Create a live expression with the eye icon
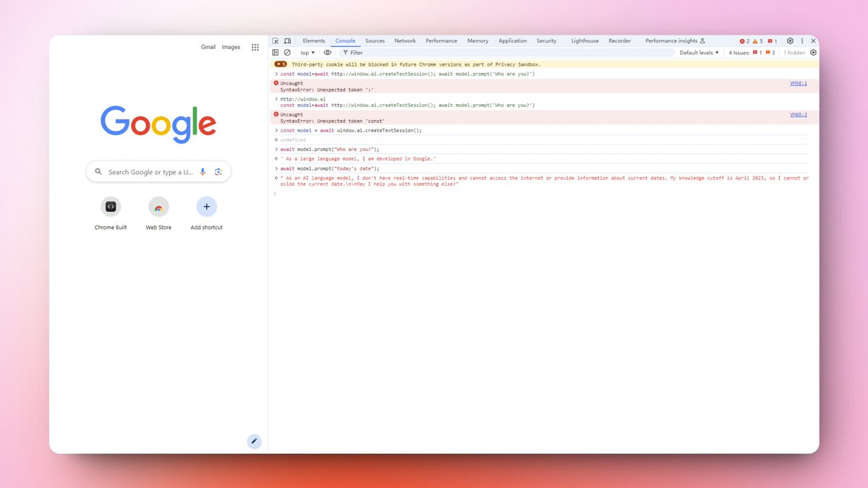This screenshot has height=488, width=868. 328,53
